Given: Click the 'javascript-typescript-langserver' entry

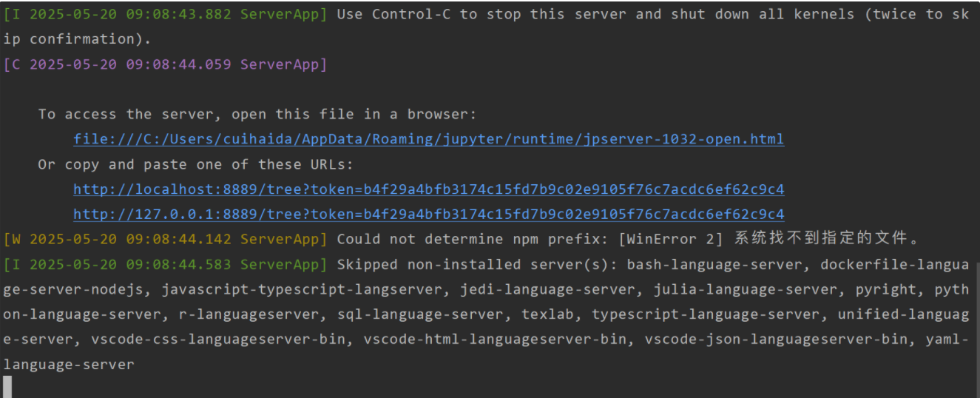Looking at the screenshot, I should tap(302, 289).
